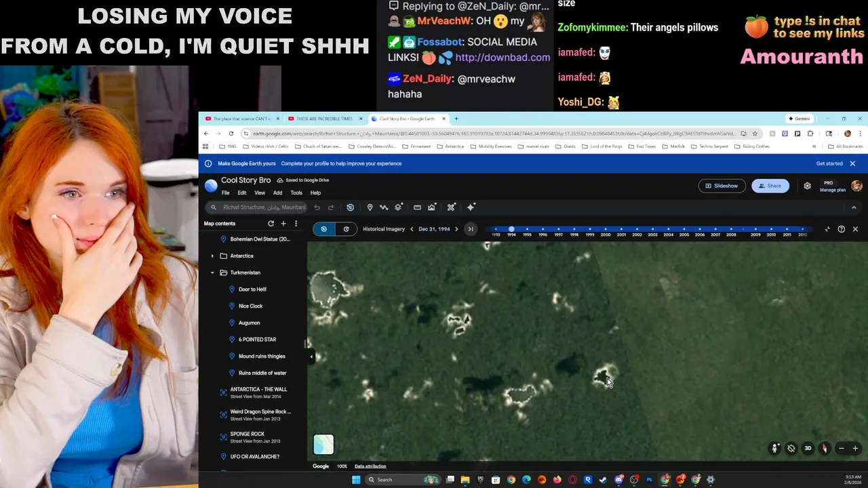Refresh the Map contents panel
Image resolution: width=868 pixels, height=488 pixels.
click(x=271, y=224)
